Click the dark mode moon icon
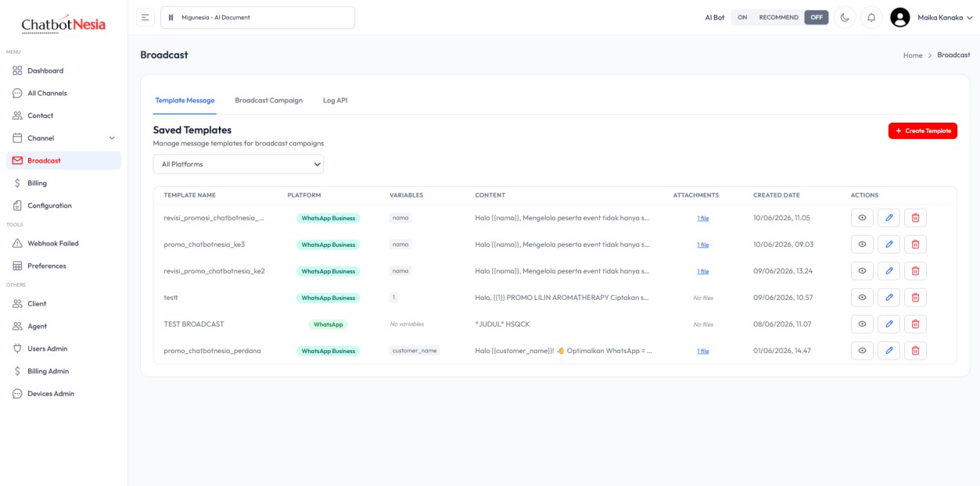980x486 pixels. click(x=845, y=17)
